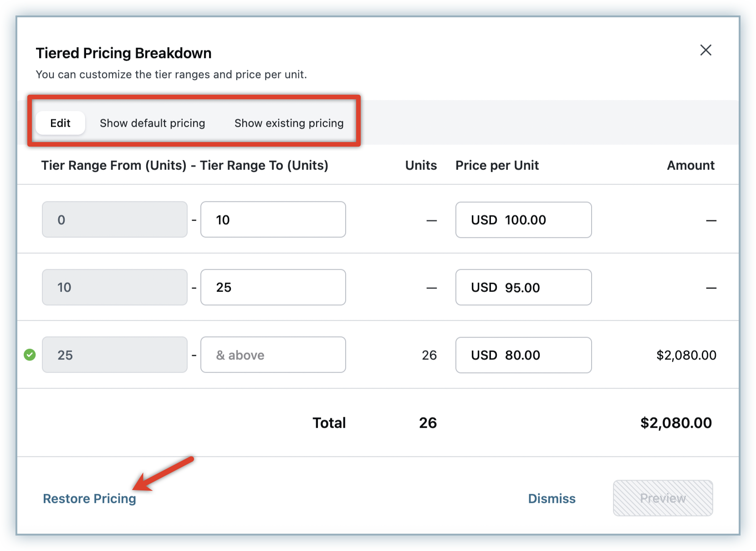Click the Amount column header
The height and width of the screenshot is (551, 756).
pyautogui.click(x=690, y=165)
